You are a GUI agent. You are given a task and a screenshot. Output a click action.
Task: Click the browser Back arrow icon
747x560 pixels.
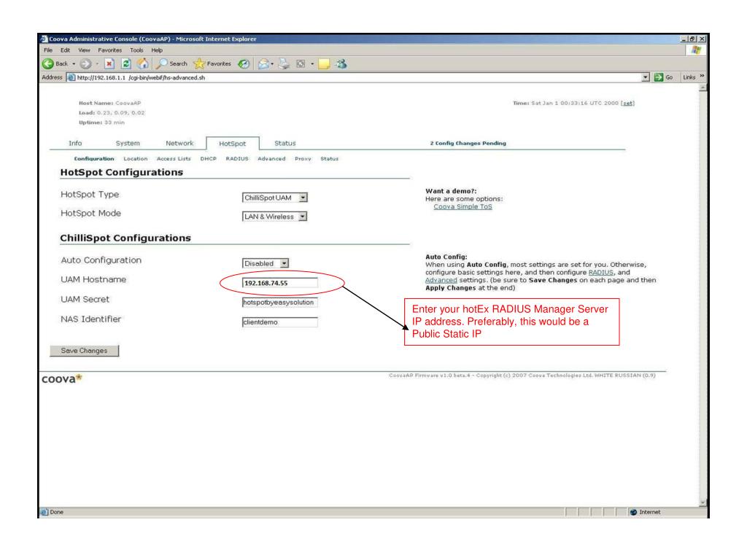[x=48, y=63]
